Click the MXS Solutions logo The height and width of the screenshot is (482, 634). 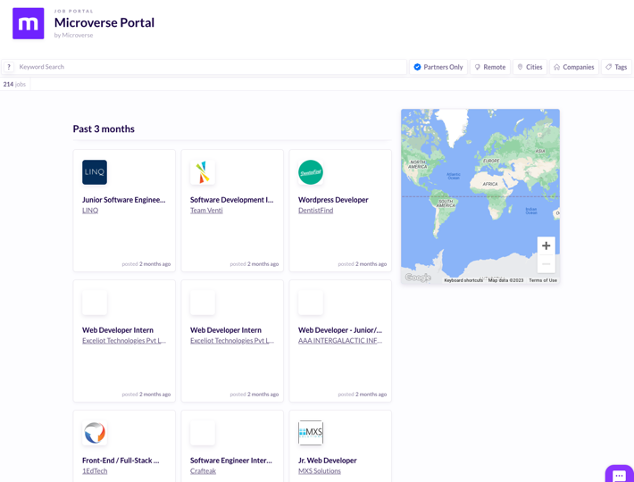click(310, 433)
